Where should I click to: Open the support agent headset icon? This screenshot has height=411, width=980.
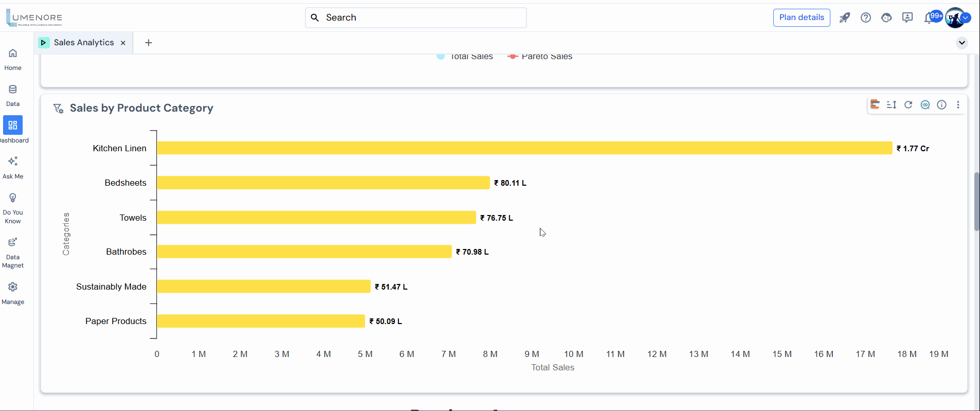886,18
